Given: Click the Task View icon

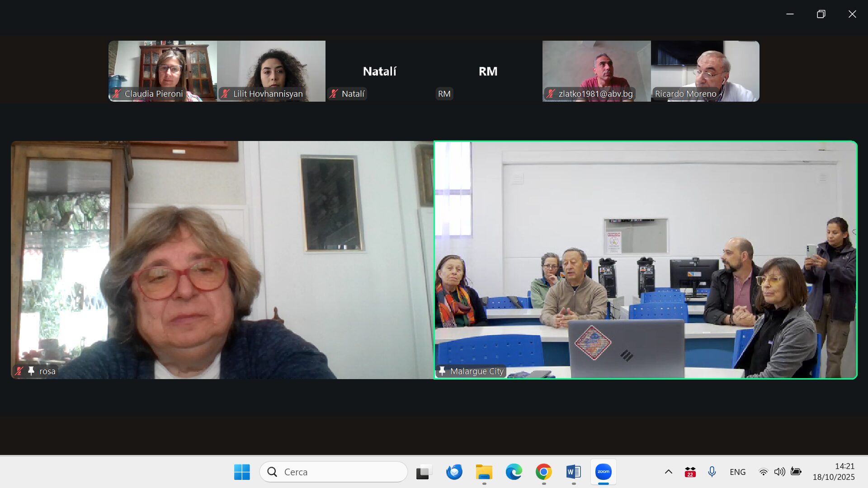Looking at the screenshot, I should (424, 472).
